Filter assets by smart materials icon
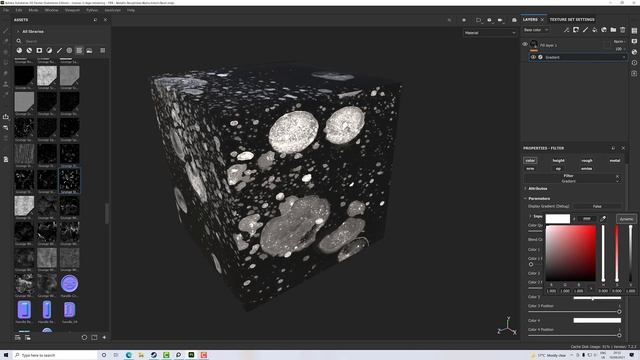This screenshot has height=360, width=640. (29, 51)
